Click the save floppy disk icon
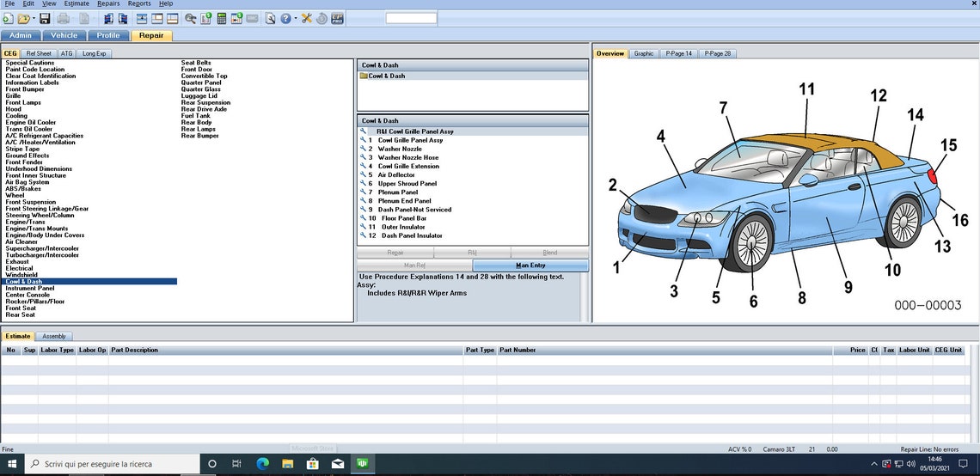This screenshot has width=980, height=476. pos(45,19)
